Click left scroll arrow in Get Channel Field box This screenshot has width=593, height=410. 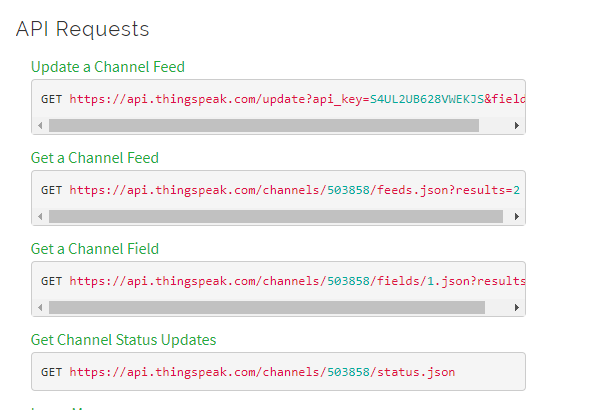point(40,308)
